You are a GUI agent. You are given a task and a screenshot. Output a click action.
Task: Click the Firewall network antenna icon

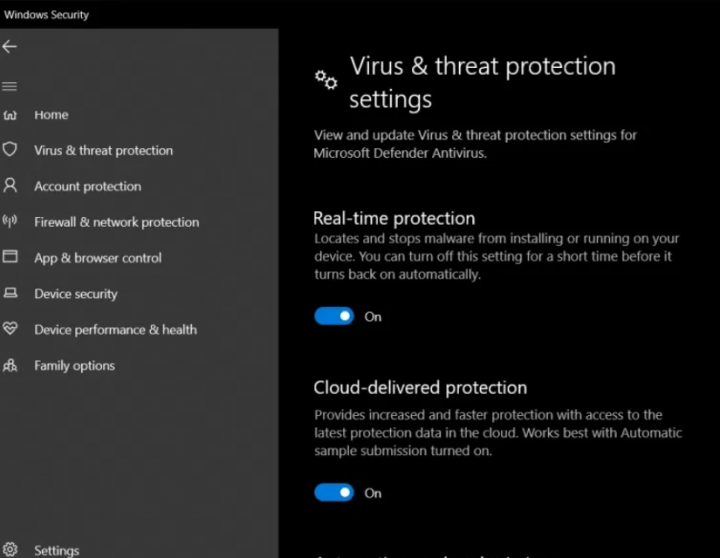pyautogui.click(x=10, y=222)
